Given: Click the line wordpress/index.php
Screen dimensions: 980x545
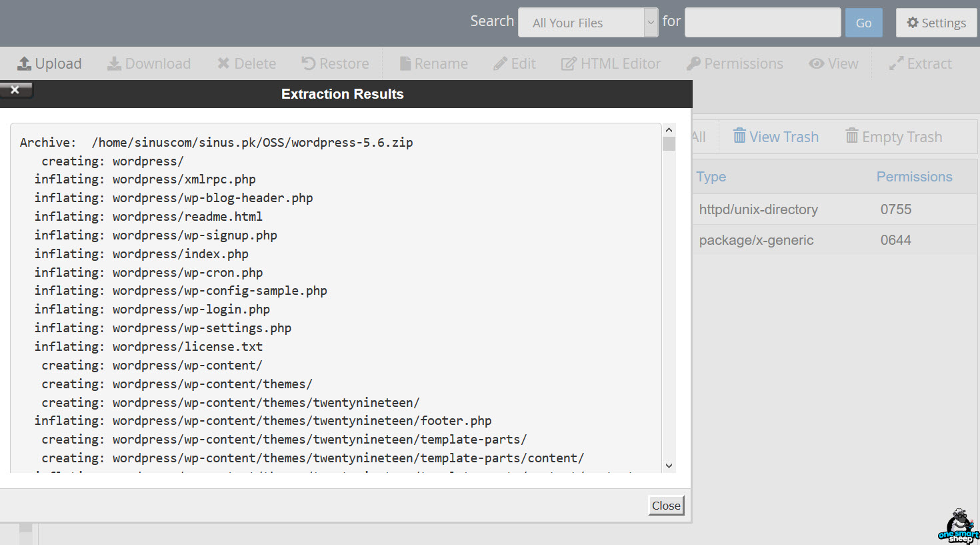Looking at the screenshot, I should [x=141, y=254].
